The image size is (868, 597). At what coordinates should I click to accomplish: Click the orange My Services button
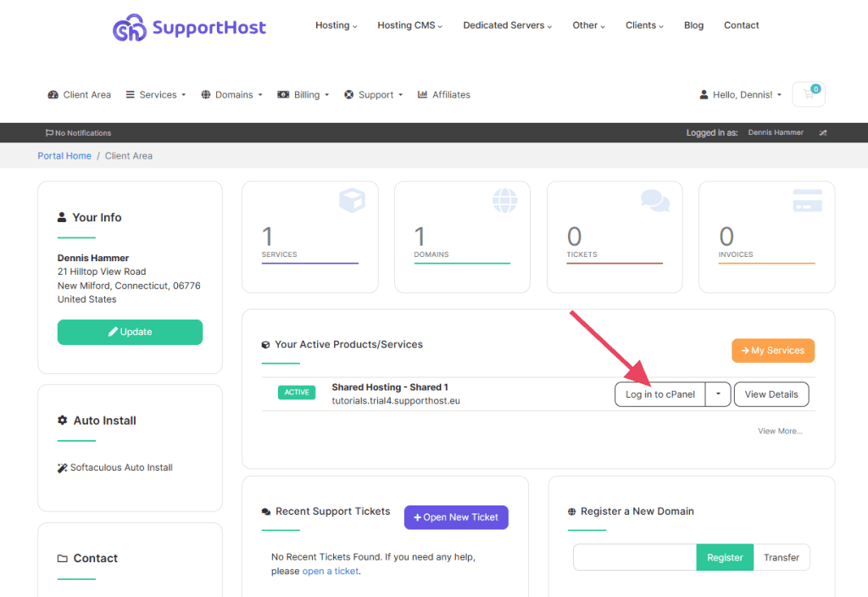pos(773,350)
